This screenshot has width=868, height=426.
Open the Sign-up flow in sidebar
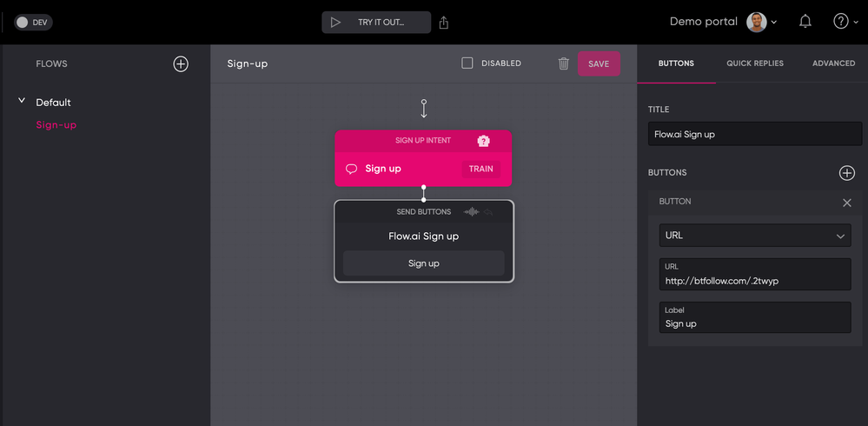56,124
